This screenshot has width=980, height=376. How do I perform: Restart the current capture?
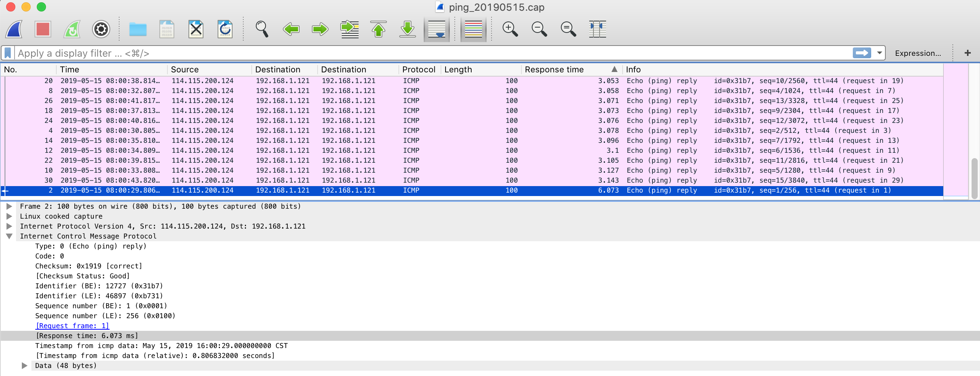click(72, 29)
